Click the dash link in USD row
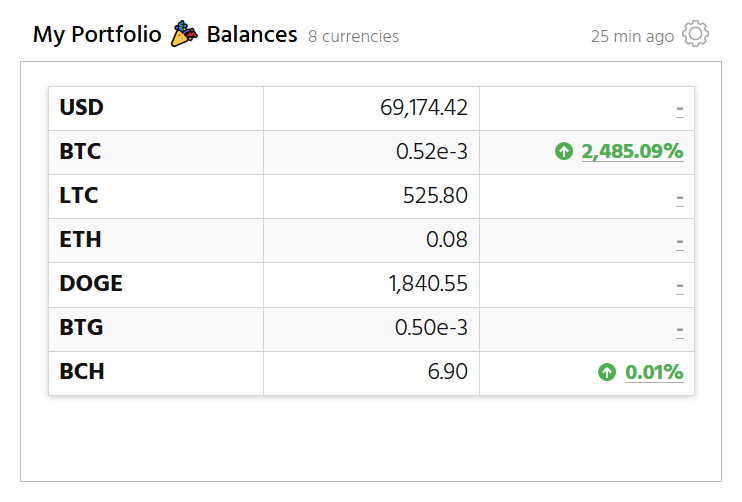 point(680,109)
